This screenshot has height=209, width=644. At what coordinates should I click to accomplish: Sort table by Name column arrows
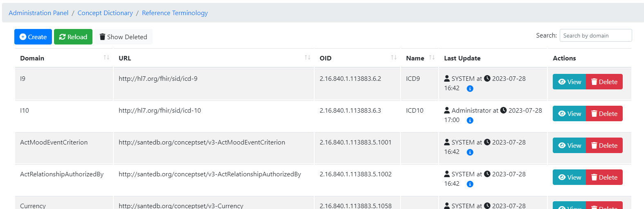[x=432, y=58]
